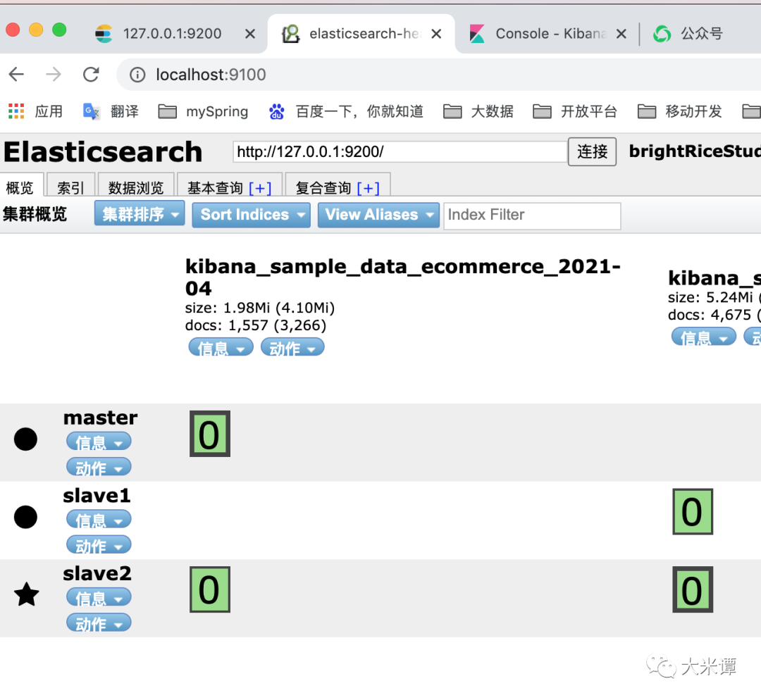Open 动作 dropdown for slave2 node
The width and height of the screenshot is (761, 700).
point(99,623)
